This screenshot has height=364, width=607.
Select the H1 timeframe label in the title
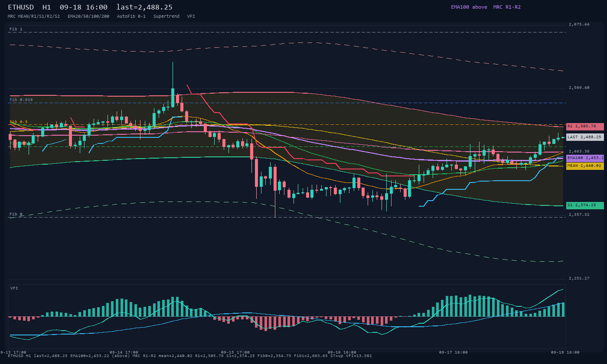point(47,7)
